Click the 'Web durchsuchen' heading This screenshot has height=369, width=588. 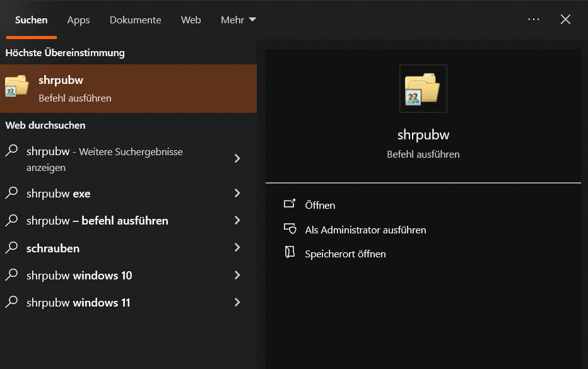pos(45,126)
